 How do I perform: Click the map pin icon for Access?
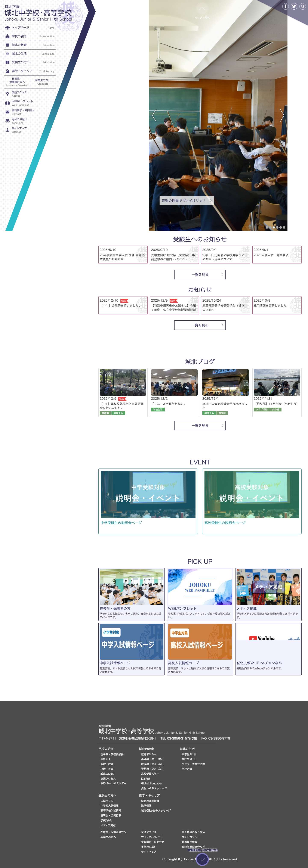click(x=7, y=94)
